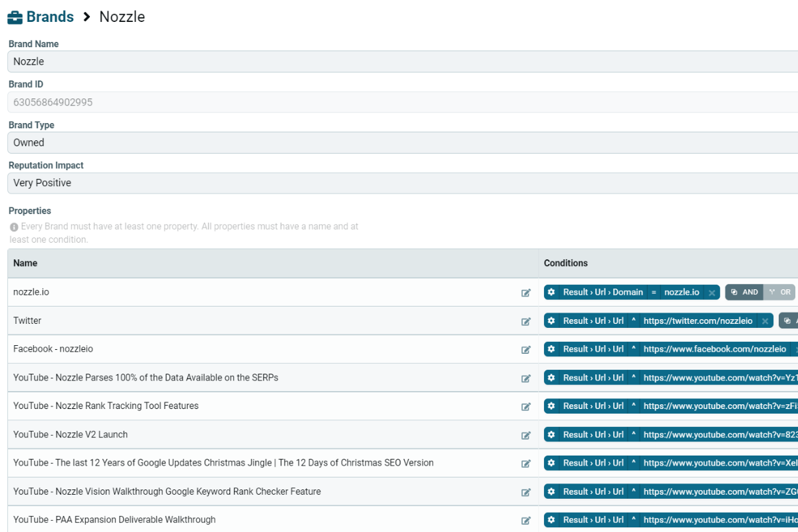Change the caret operator in Nozzle V2 Launch row
The image size is (798, 532).
coord(634,434)
